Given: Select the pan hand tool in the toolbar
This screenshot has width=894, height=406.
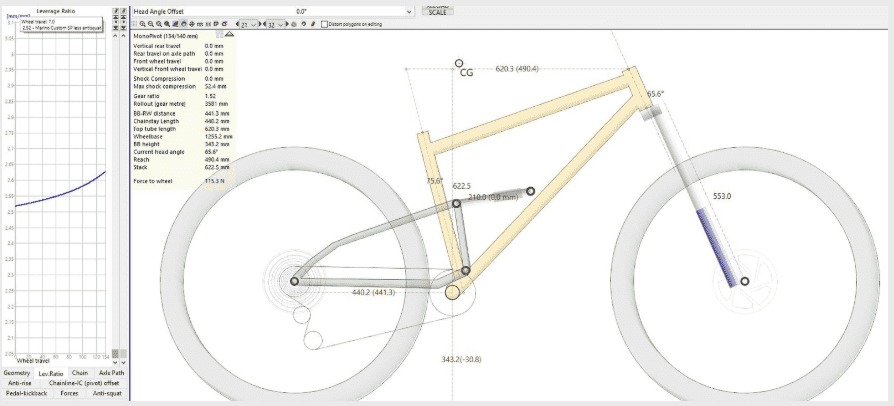Looking at the screenshot, I should [x=184, y=24].
